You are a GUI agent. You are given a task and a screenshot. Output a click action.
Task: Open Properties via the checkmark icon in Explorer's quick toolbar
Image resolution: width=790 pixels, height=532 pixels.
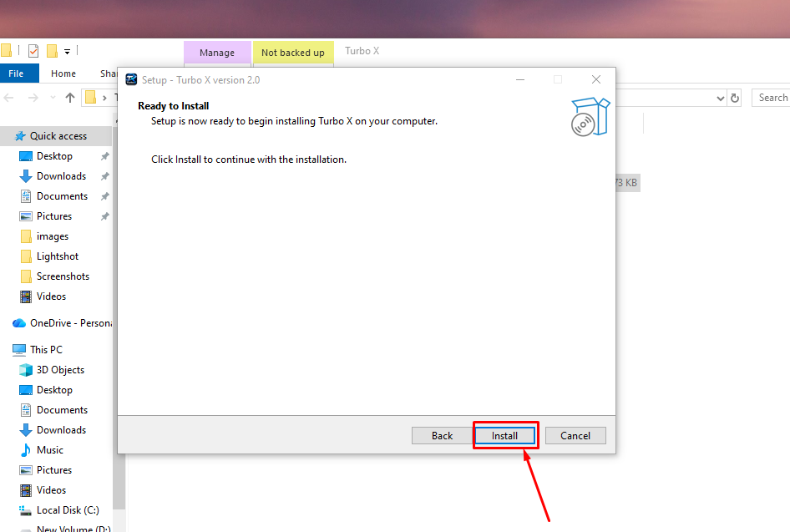click(33, 51)
